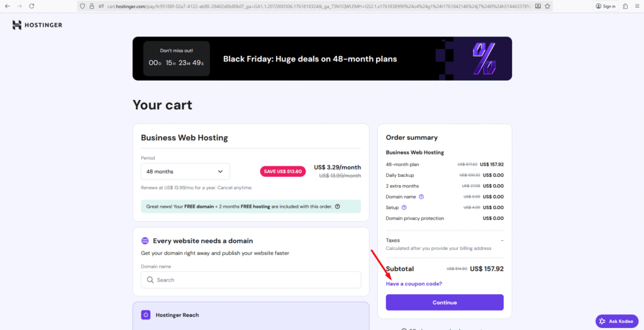Click the Subtotal US$ 157.92 amount
The image size is (644, 330).
(487, 269)
